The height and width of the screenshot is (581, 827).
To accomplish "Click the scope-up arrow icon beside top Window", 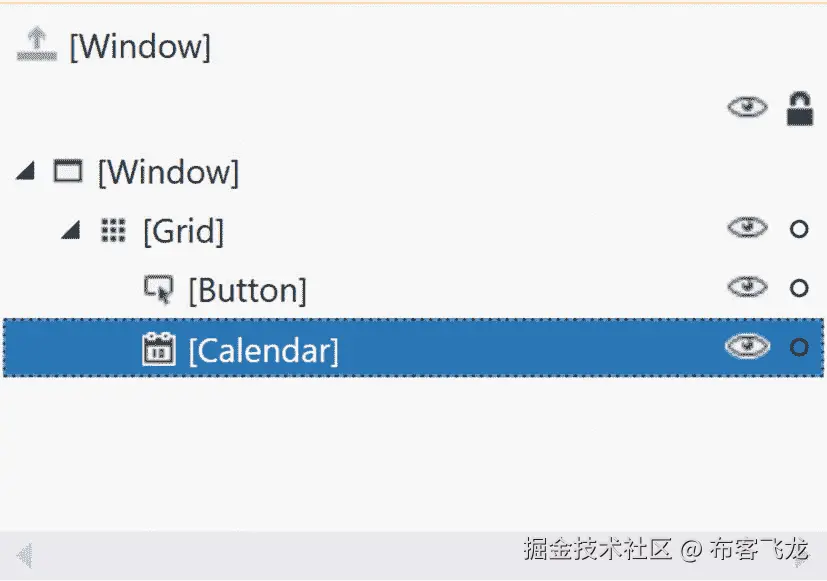I will tap(36, 45).
